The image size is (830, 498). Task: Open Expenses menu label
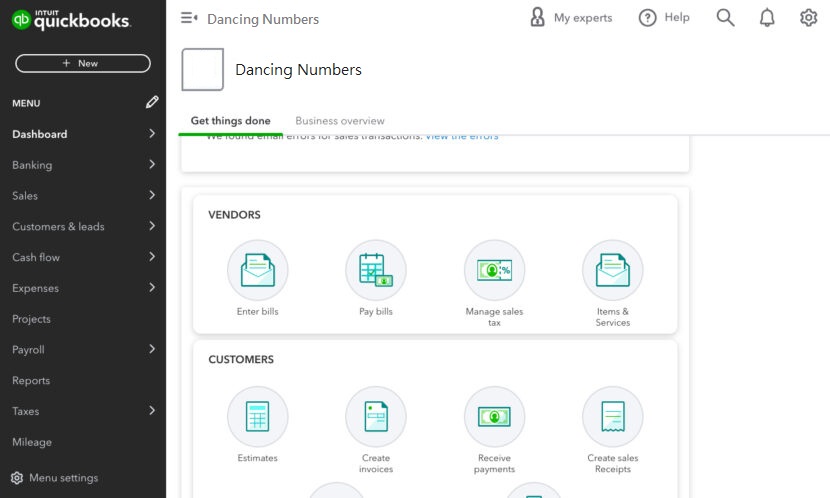[x=35, y=288]
